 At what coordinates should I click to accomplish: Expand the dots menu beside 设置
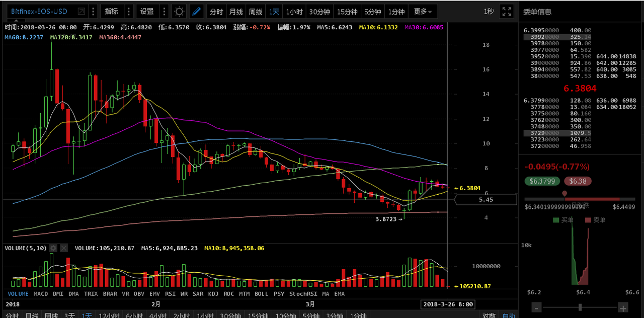point(164,12)
